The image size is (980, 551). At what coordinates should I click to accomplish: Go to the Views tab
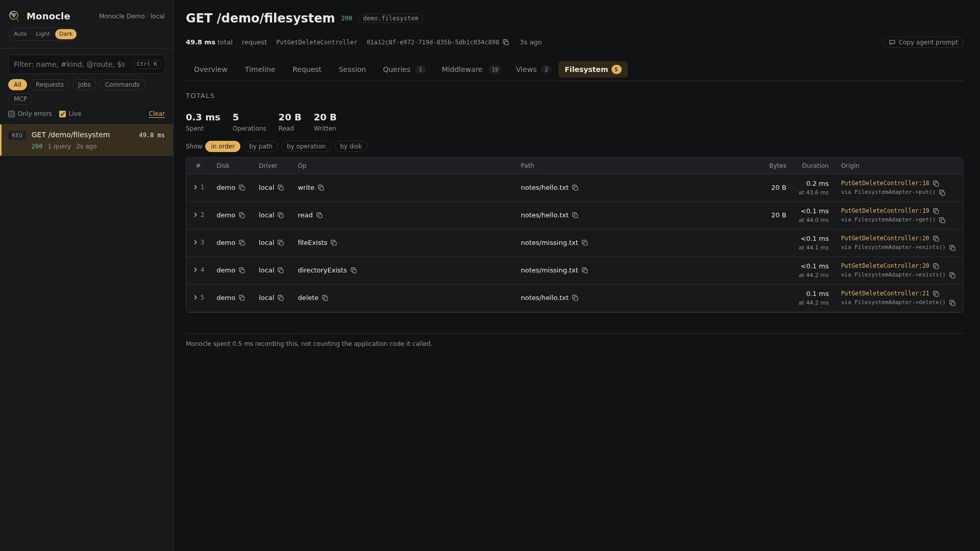click(x=533, y=69)
